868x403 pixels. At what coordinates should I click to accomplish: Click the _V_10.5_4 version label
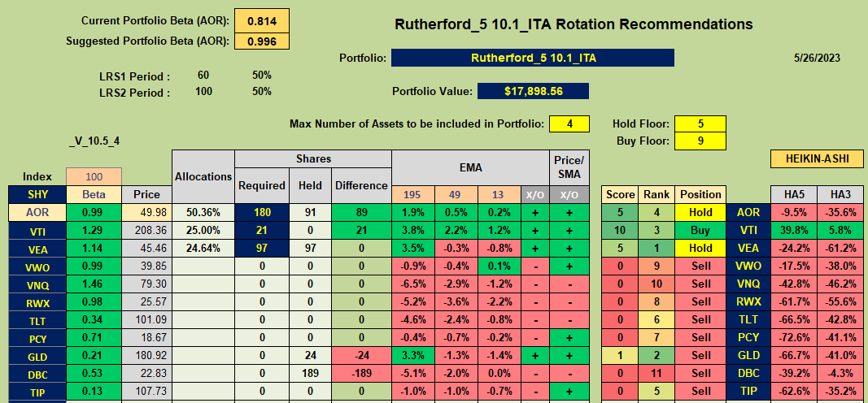coord(94,141)
